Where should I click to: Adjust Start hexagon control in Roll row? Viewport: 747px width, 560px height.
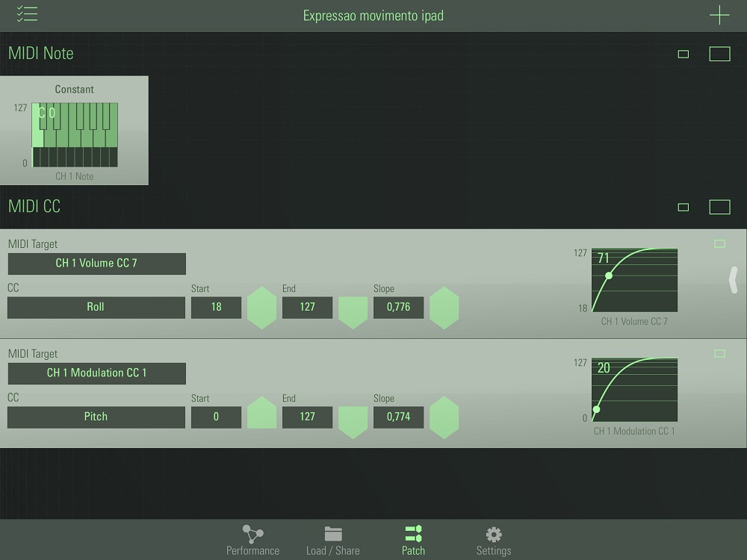261,308
